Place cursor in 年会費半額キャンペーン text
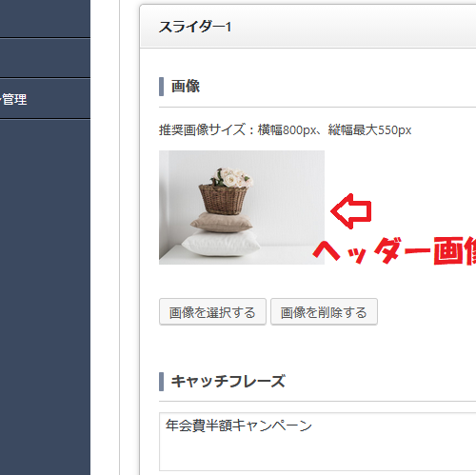The width and height of the screenshot is (476, 475). point(239,426)
